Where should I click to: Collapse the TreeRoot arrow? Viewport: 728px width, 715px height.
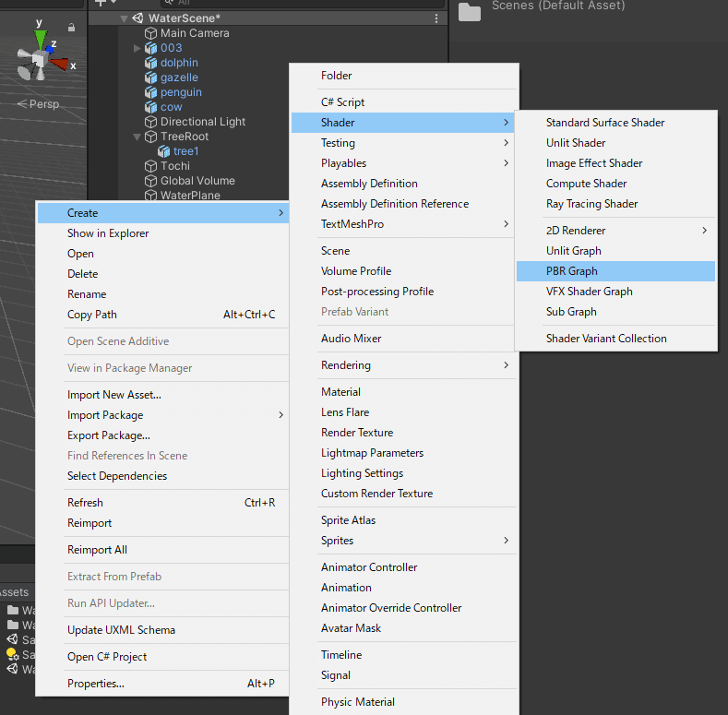137,137
